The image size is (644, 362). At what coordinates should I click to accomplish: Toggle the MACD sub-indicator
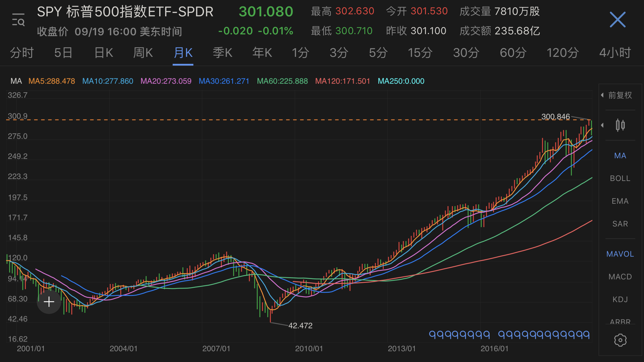tap(620, 277)
